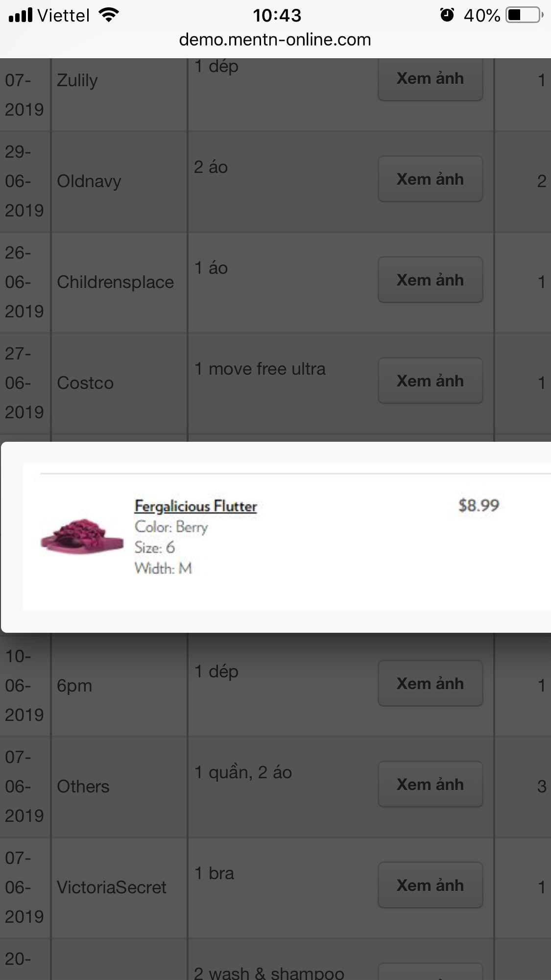Tap the alarm clock status icon
The height and width of the screenshot is (980, 551).
pyautogui.click(x=447, y=15)
